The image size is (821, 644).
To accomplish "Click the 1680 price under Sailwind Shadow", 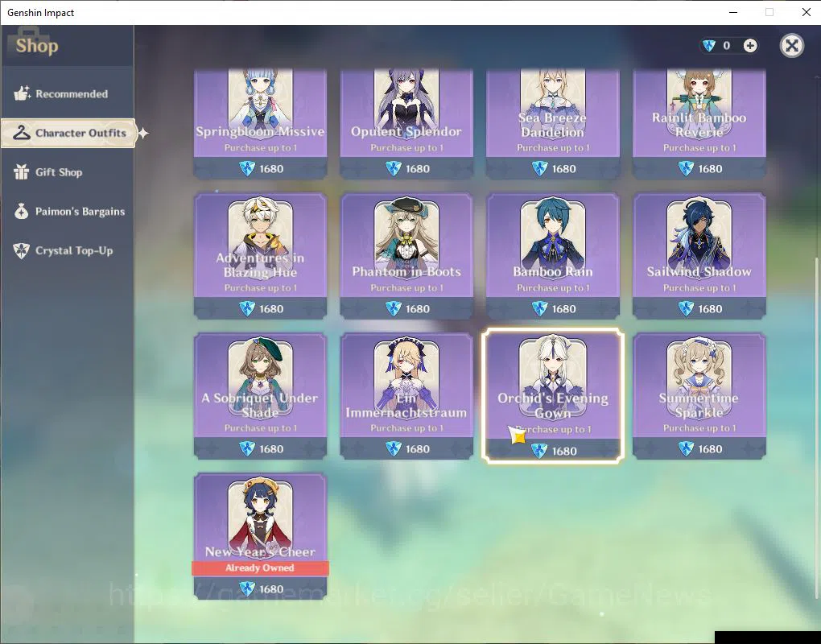I will point(710,309).
